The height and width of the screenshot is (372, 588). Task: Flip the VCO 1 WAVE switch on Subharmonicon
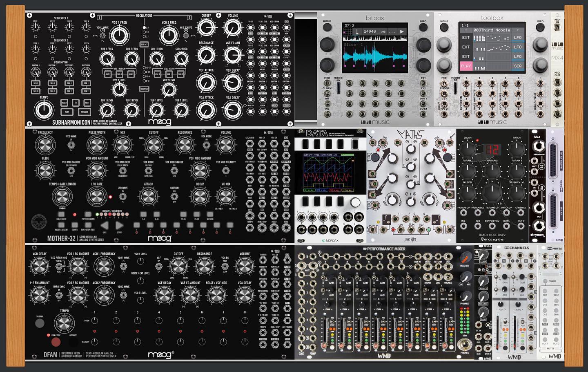tap(102, 35)
